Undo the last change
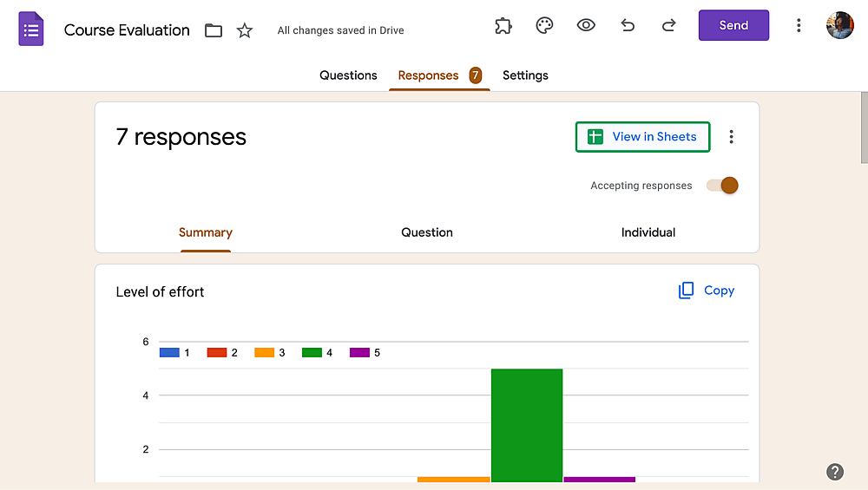Viewport: 868px width, 490px height. pos(628,25)
